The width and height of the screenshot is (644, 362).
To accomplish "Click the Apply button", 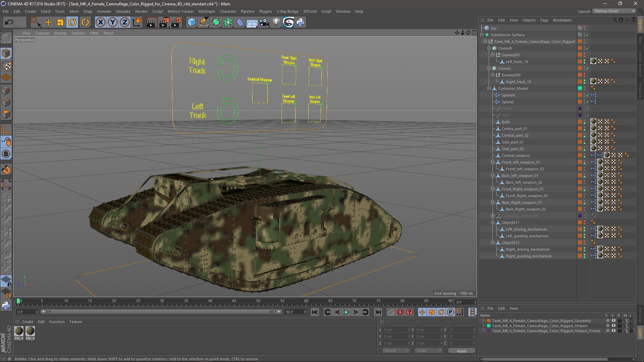I will tap(462, 351).
